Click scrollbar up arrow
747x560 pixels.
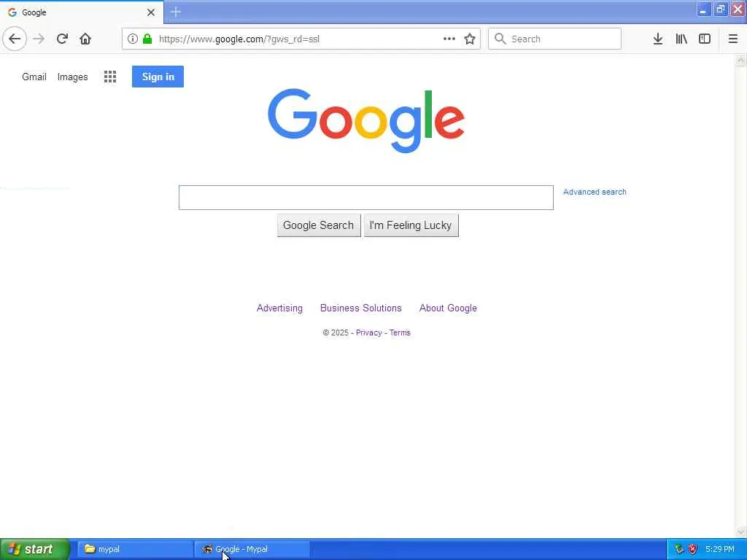pyautogui.click(x=740, y=60)
